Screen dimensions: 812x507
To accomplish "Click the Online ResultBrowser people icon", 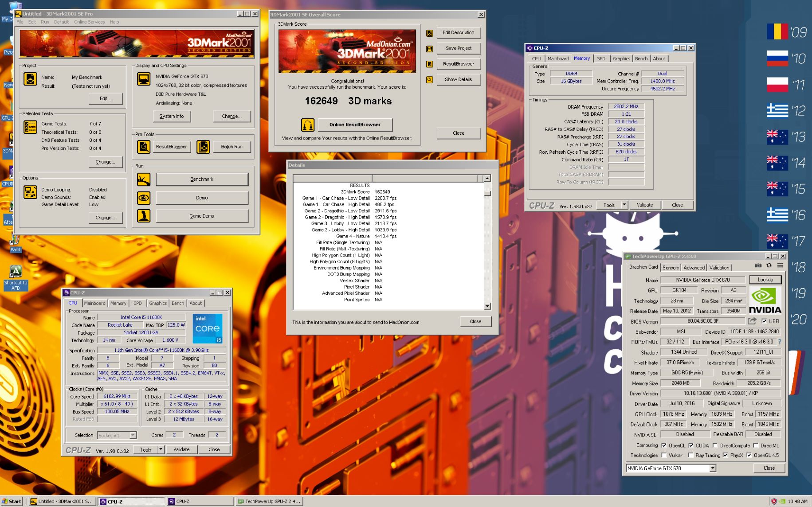I will (x=308, y=125).
